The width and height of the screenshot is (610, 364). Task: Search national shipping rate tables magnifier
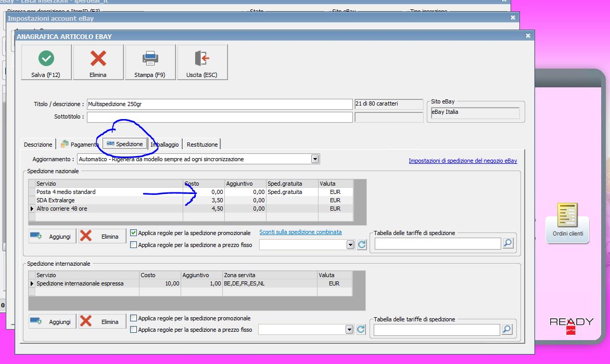click(508, 243)
